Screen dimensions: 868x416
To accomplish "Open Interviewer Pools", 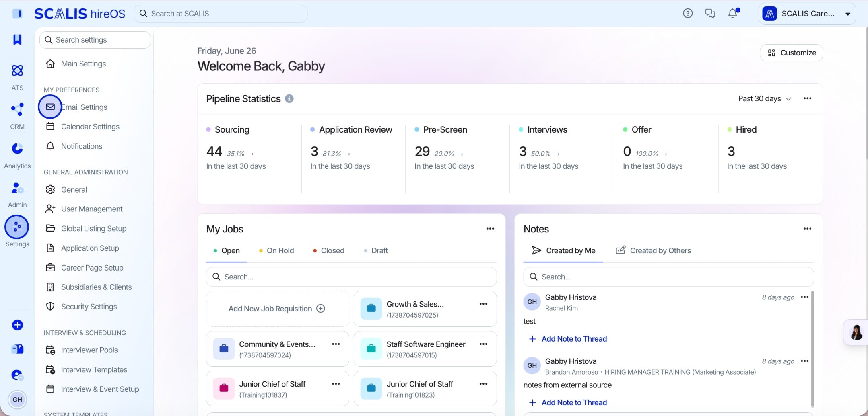I will pos(82,350).
